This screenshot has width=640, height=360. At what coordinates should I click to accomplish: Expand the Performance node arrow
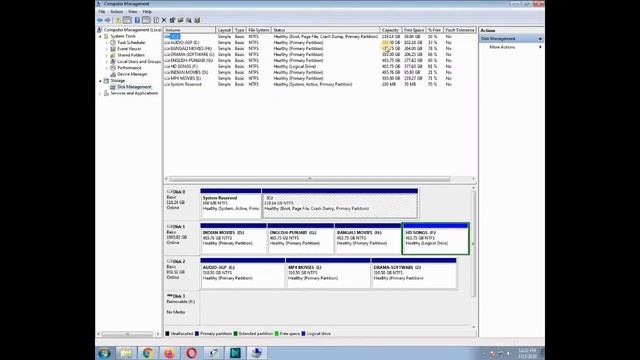[107, 68]
